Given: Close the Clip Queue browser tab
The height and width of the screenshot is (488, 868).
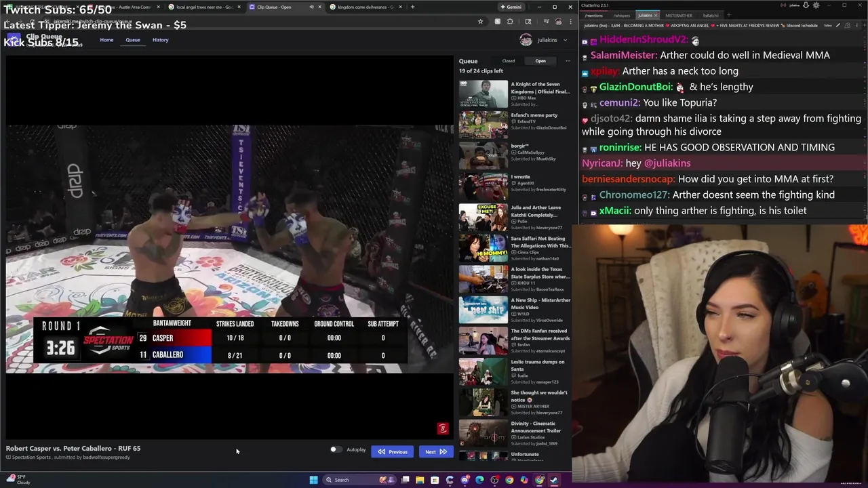Looking at the screenshot, I should pos(320,7).
